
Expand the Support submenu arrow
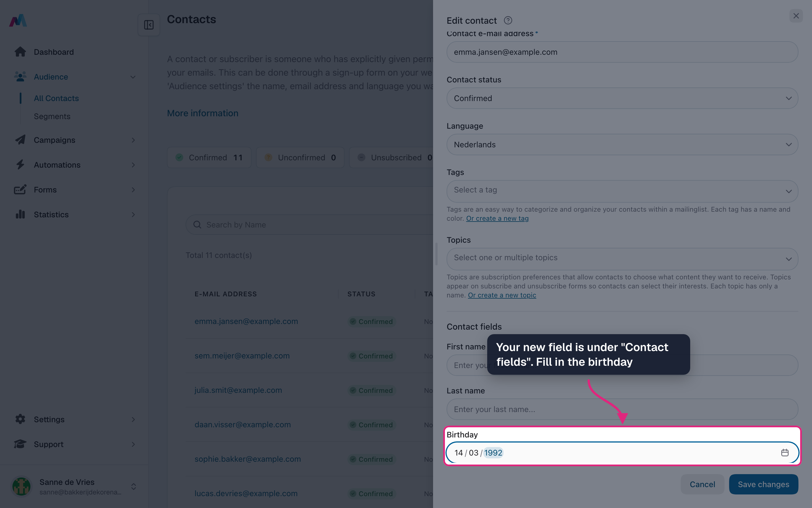tap(133, 444)
